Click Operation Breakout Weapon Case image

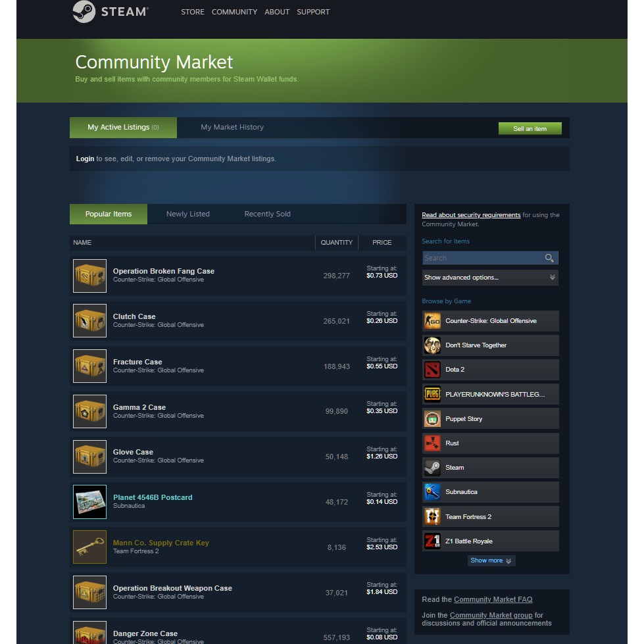pyautogui.click(x=89, y=592)
